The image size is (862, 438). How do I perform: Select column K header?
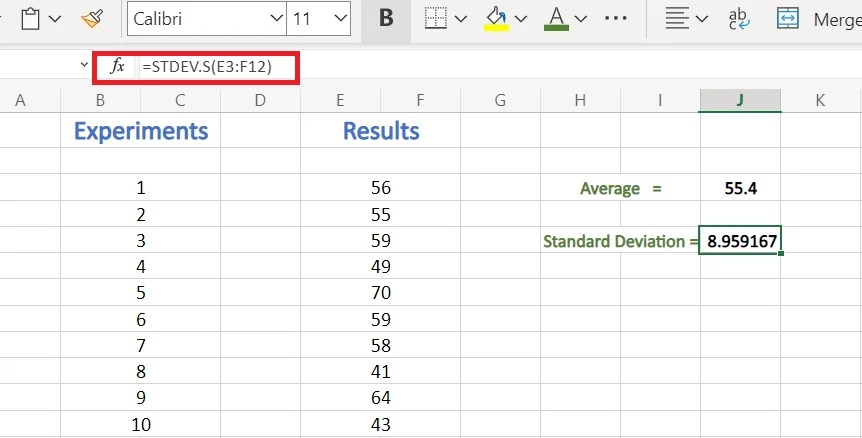tap(820, 100)
